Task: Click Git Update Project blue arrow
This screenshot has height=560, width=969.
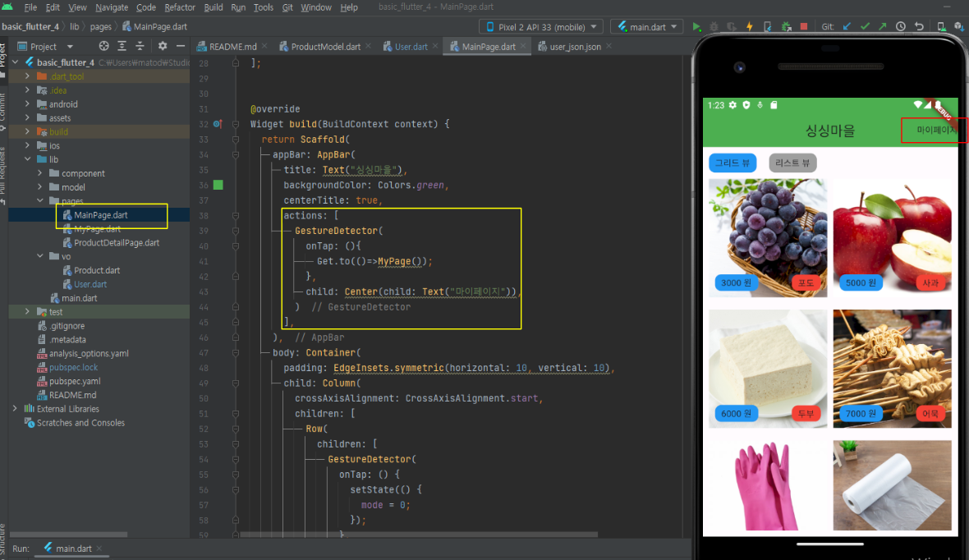Action: [x=847, y=26]
